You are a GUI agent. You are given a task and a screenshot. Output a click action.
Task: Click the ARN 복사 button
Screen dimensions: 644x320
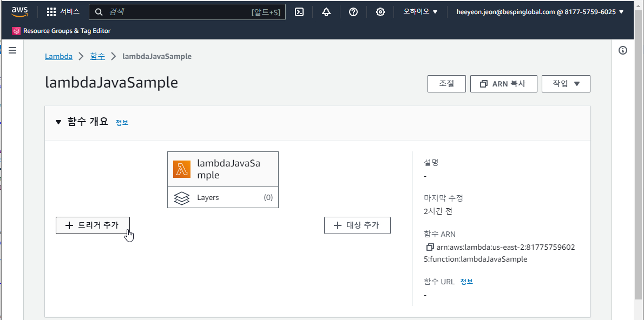(x=503, y=84)
